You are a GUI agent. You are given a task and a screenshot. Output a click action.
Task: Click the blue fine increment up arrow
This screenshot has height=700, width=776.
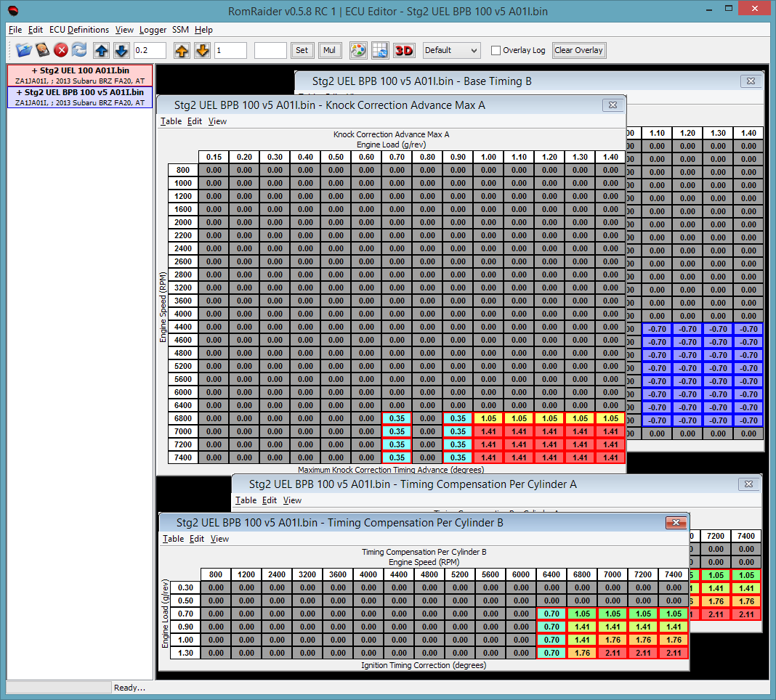click(102, 50)
